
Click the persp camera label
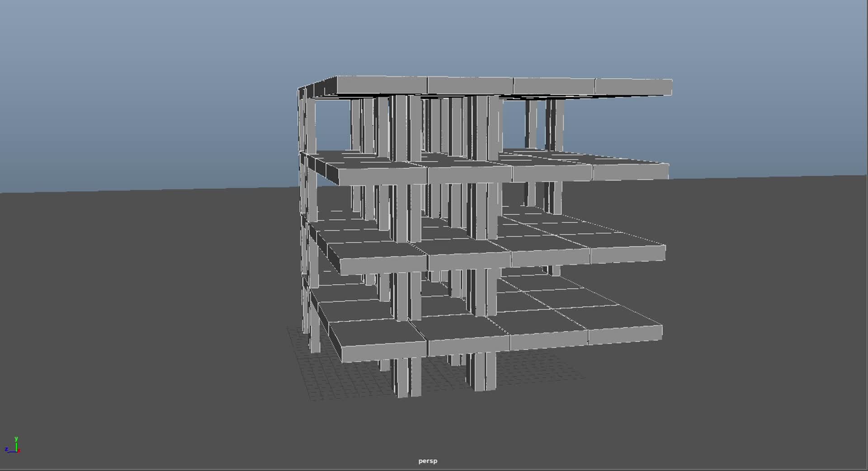point(427,461)
